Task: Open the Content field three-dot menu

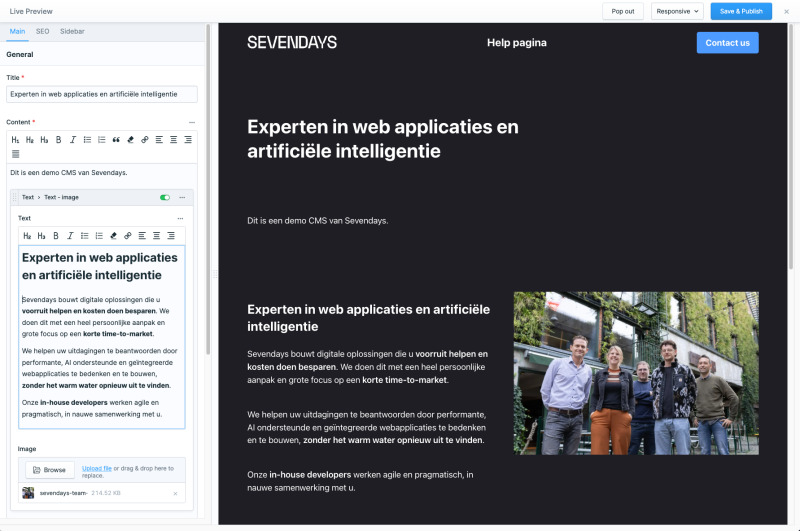Action: coord(192,122)
